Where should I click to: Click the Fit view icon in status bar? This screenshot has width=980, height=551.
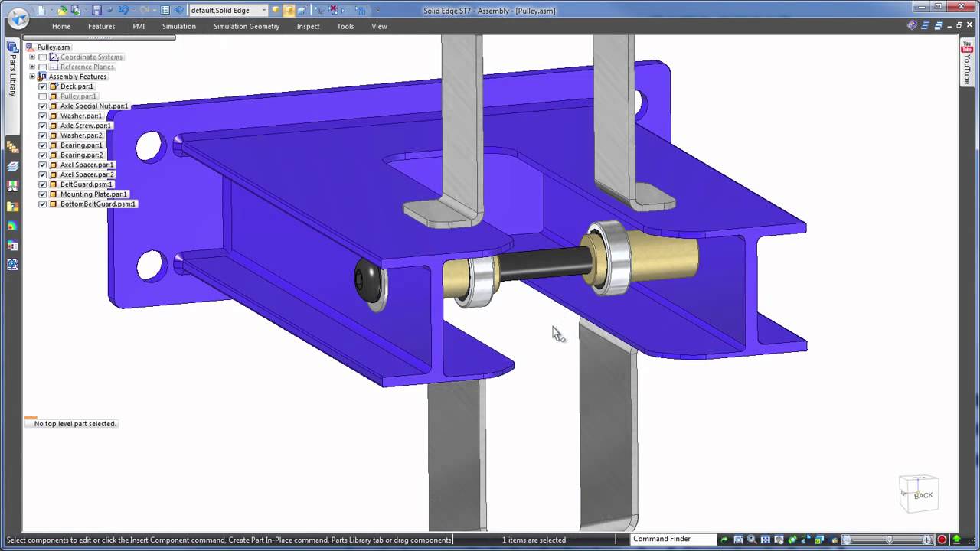coord(765,540)
